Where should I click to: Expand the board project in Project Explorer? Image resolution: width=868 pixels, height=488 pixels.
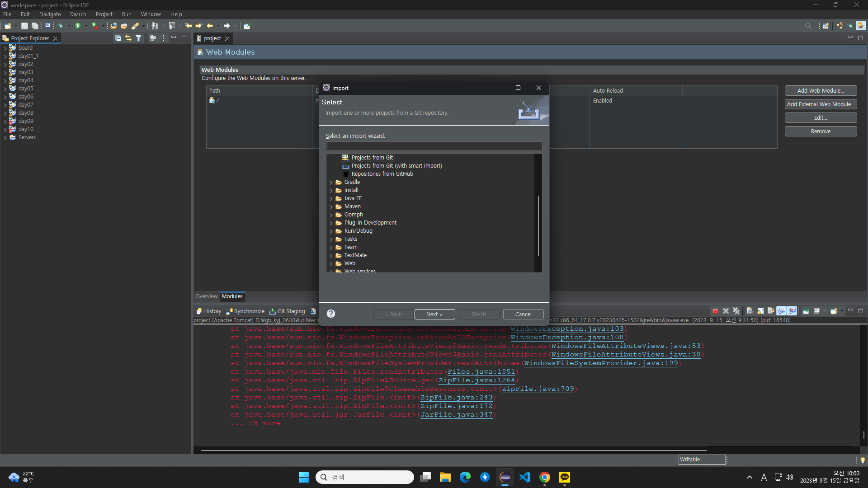(5, 48)
